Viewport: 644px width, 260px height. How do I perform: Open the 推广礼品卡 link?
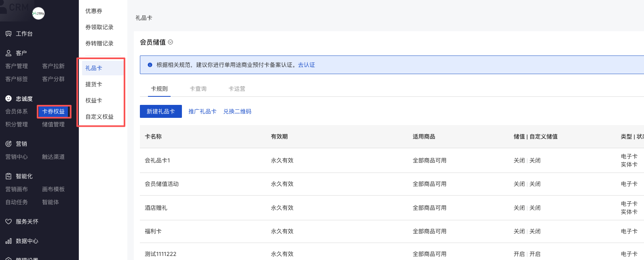point(203,111)
